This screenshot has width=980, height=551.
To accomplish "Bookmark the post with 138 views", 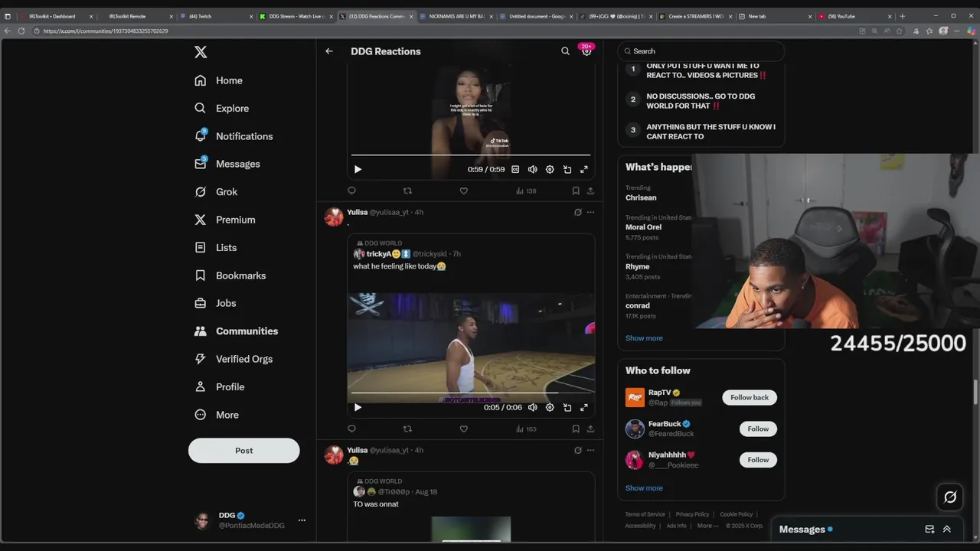I will (576, 191).
